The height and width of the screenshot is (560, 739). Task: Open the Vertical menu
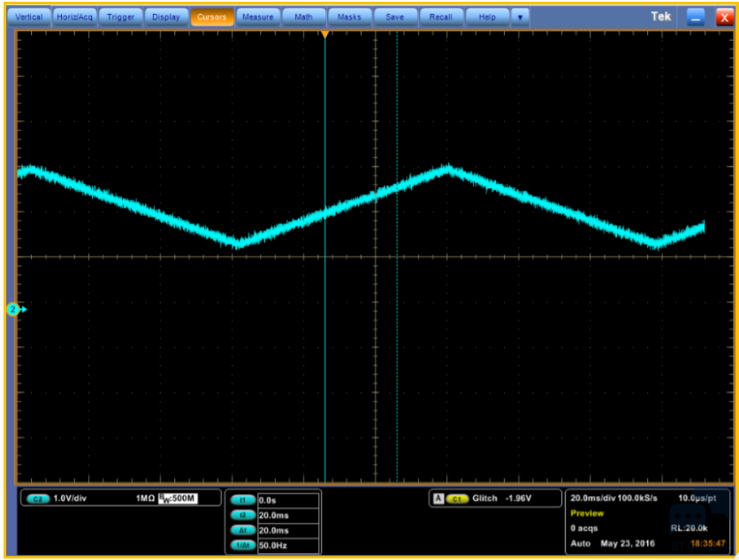29,17
